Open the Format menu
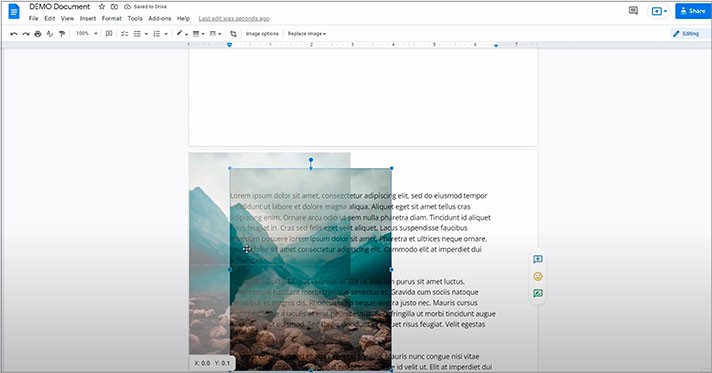The image size is (712, 373). [111, 19]
